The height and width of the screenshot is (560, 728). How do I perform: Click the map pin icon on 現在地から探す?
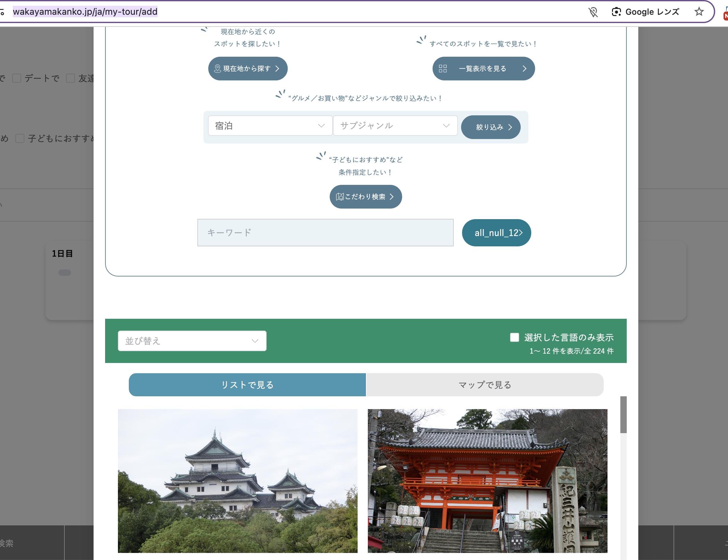[217, 69]
